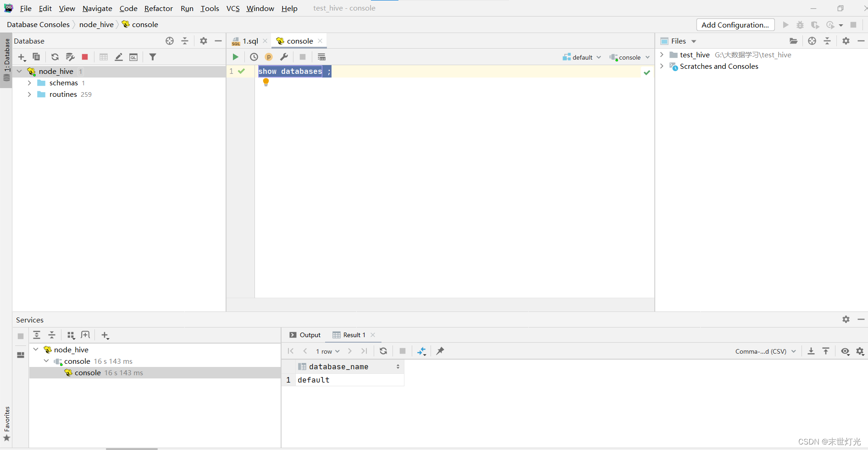This screenshot has width=868, height=450.
Task: Click the red Disconnect stop icon
Action: coord(85,57)
